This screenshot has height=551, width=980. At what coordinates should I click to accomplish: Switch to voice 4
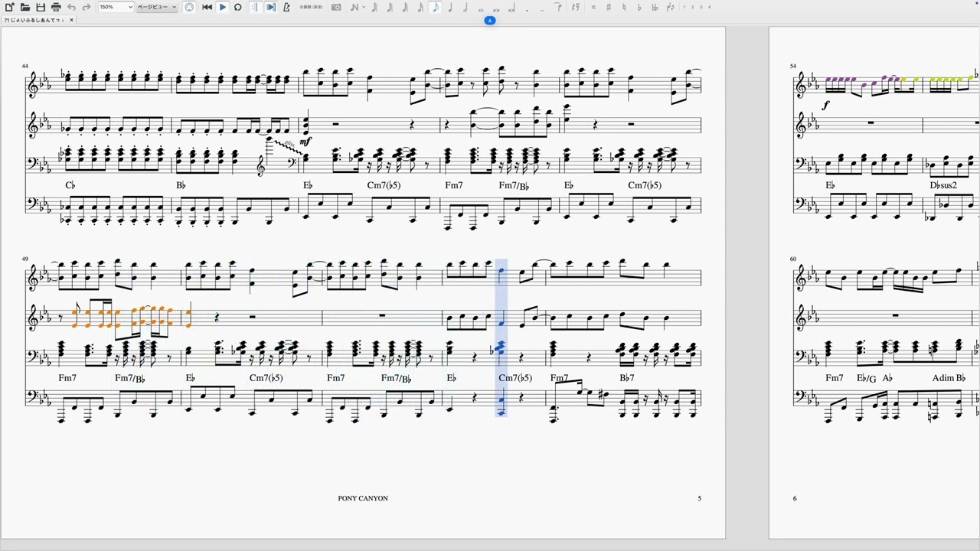pyautogui.click(x=709, y=7)
